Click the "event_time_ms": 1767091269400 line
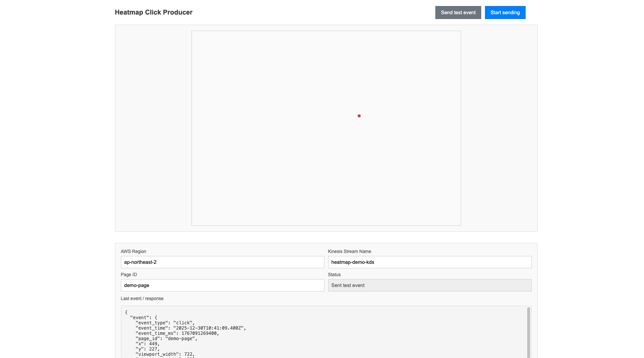The height and width of the screenshot is (358, 644). (x=177, y=333)
